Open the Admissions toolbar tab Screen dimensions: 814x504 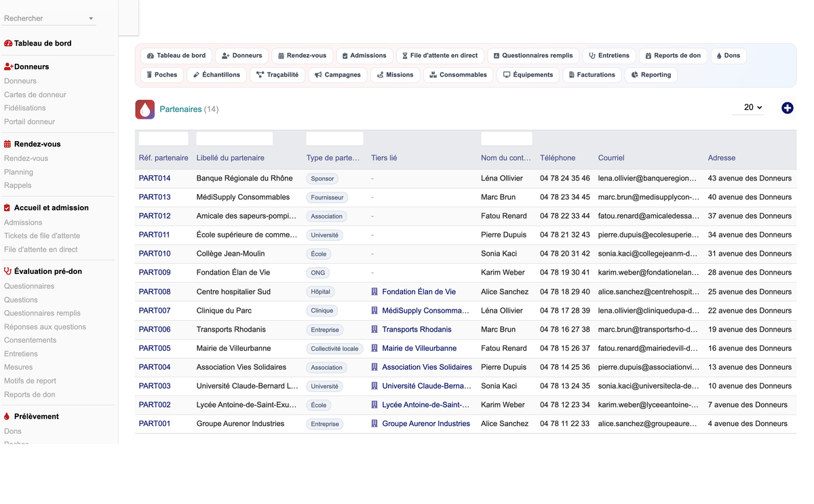coord(364,56)
